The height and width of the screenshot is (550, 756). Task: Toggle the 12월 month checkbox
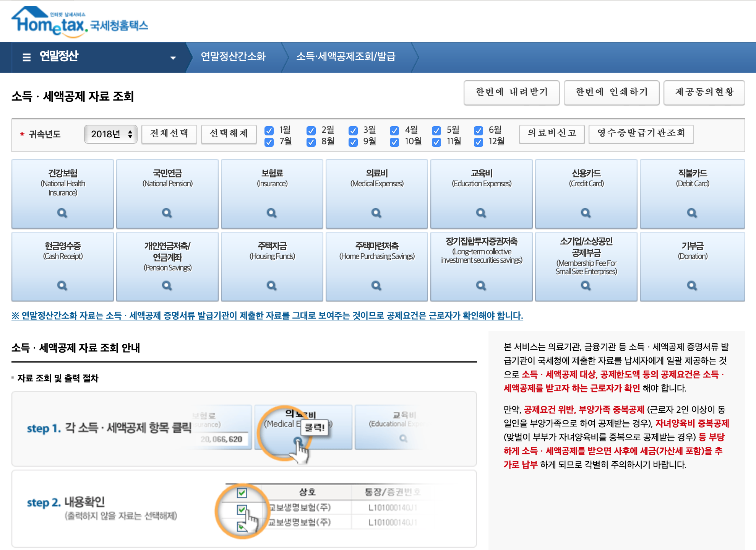click(478, 142)
